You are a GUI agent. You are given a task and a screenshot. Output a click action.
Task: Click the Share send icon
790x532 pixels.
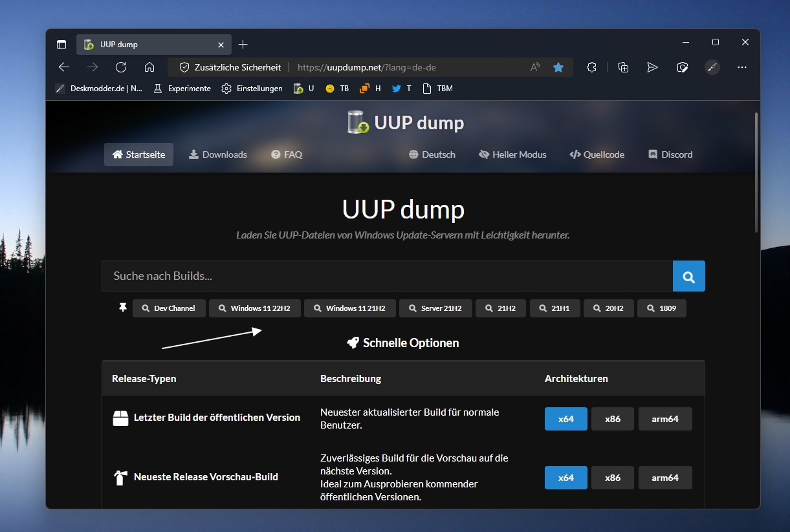(x=652, y=67)
